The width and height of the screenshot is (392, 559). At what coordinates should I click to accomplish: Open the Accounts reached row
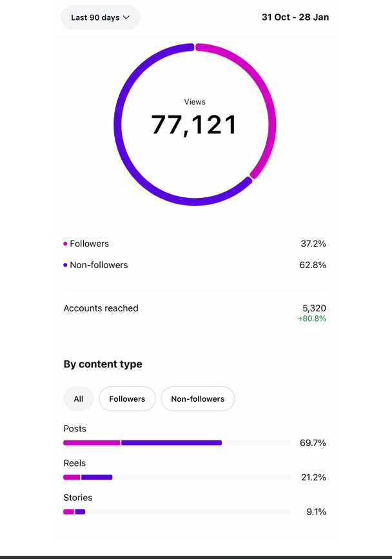(x=101, y=308)
